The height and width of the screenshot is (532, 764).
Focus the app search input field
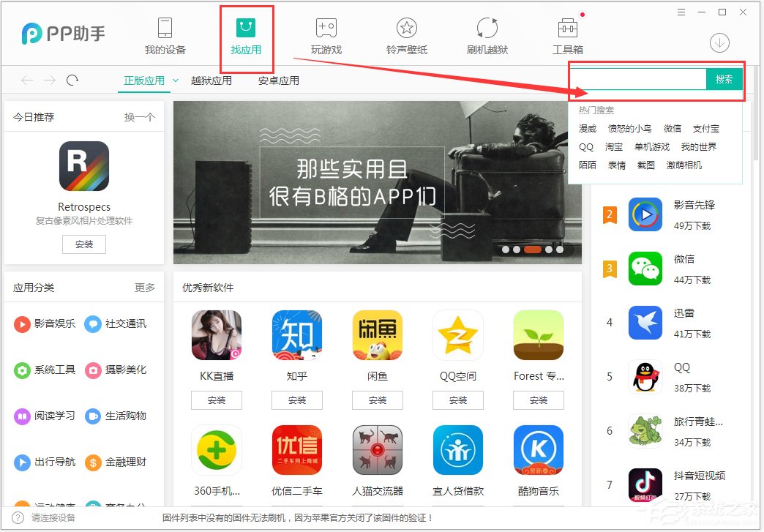[x=638, y=79]
